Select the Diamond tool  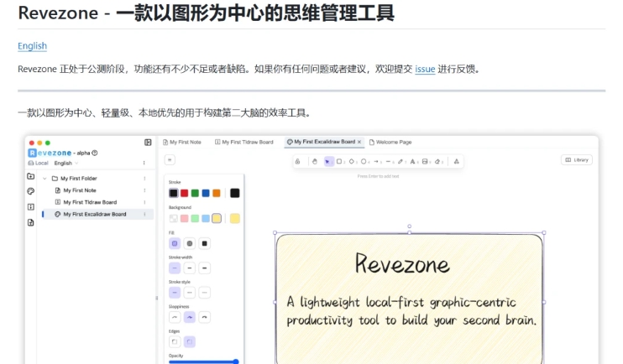tap(352, 162)
